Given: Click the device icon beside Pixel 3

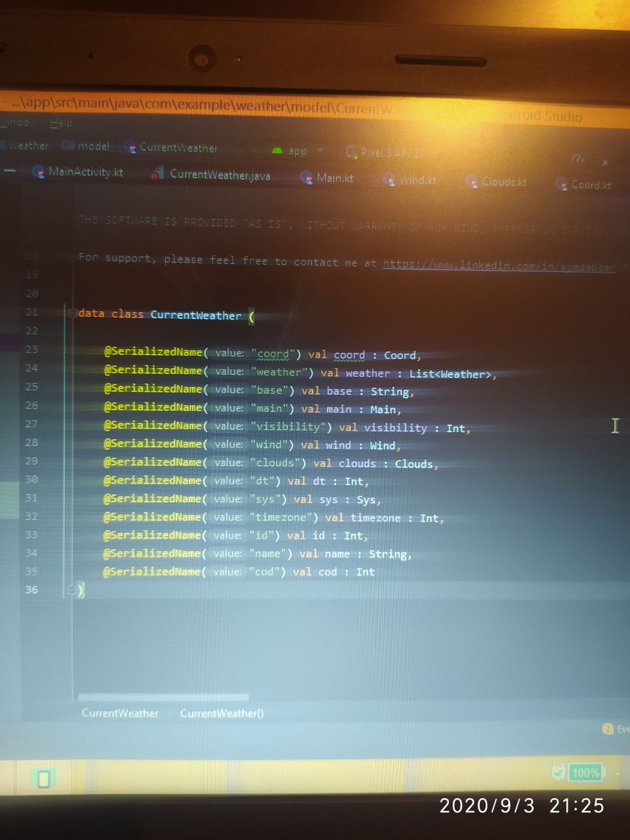Looking at the screenshot, I should (x=352, y=152).
